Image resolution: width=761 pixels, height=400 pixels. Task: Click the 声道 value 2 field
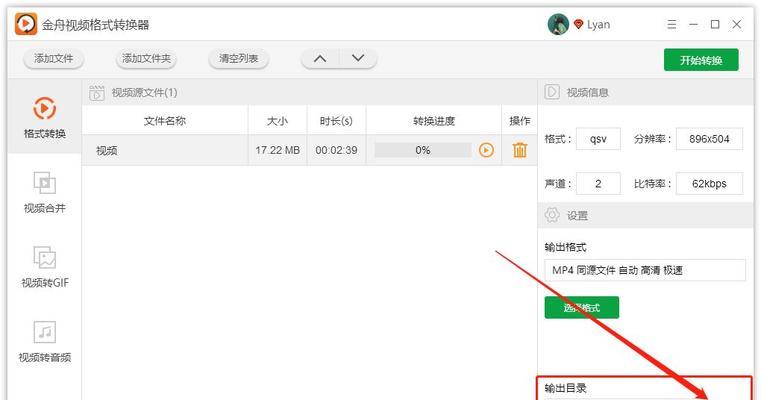(598, 183)
